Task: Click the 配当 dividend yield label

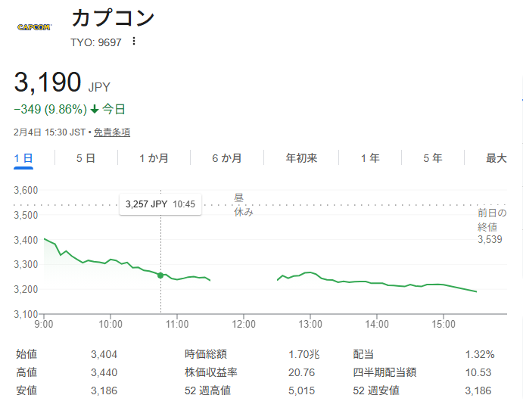Action: click(x=365, y=354)
